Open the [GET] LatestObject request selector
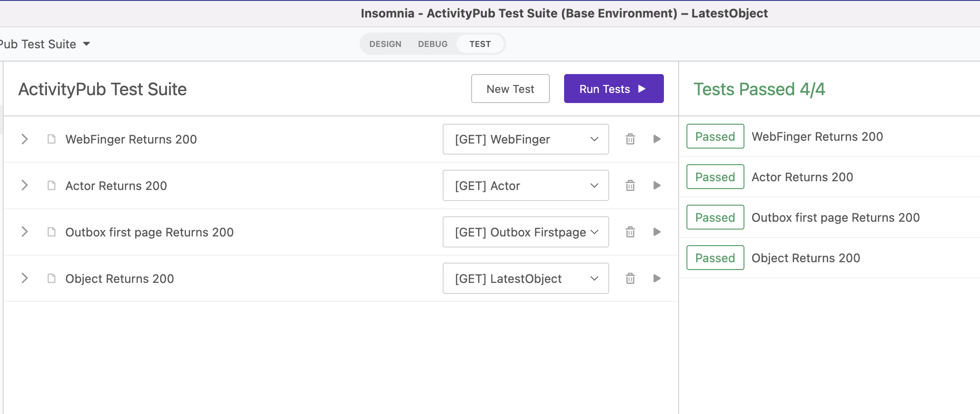 click(x=525, y=278)
